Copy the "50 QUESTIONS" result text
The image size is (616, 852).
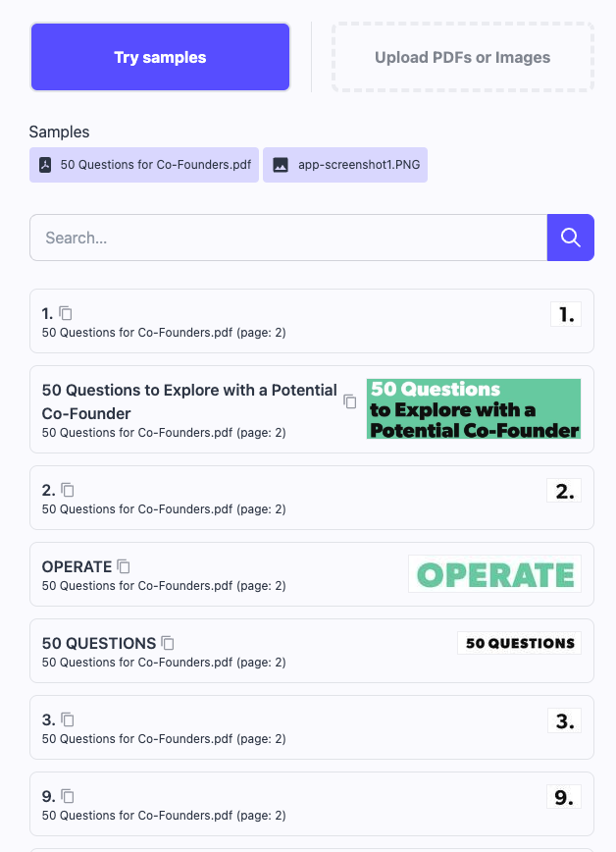pos(168,643)
